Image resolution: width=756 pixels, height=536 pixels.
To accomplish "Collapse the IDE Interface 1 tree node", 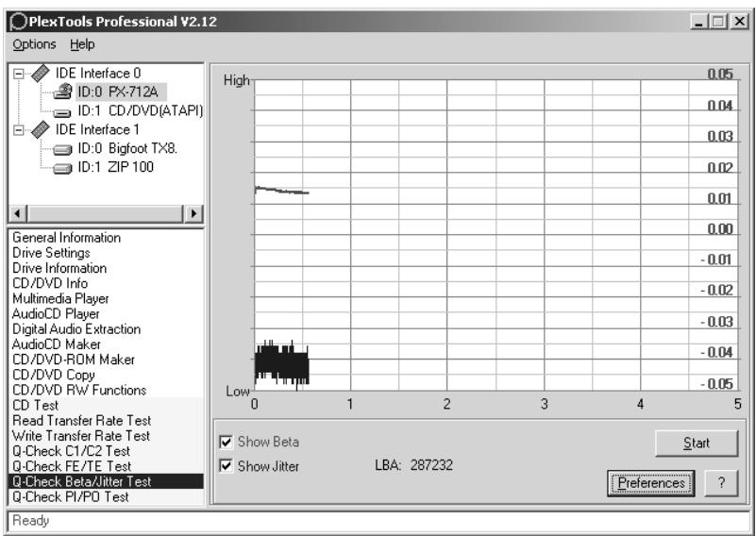I will click(x=18, y=130).
